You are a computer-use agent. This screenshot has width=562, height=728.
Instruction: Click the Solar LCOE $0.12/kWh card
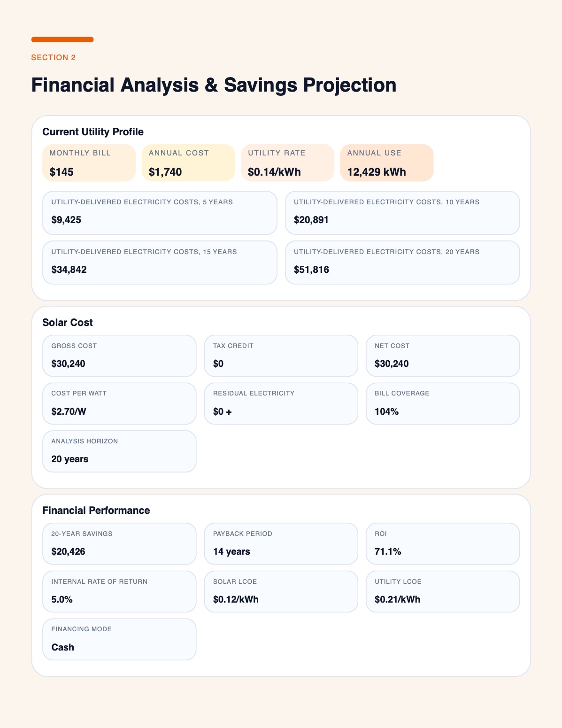point(281,591)
